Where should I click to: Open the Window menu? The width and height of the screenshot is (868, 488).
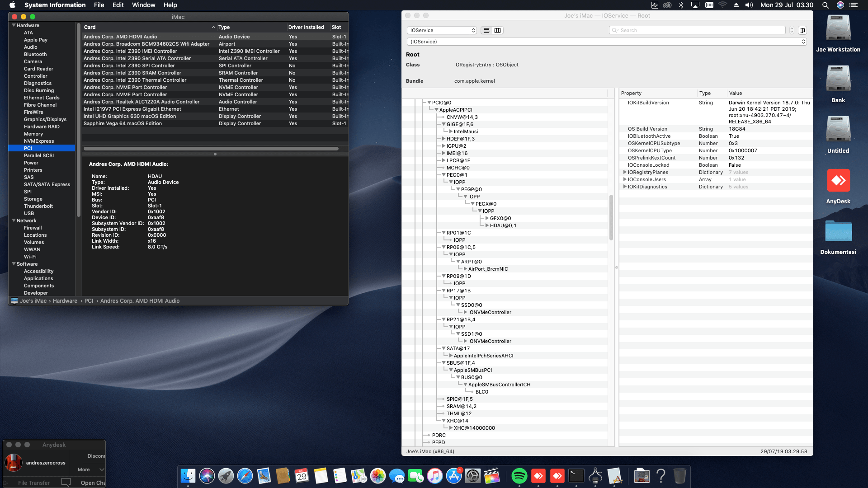pos(143,5)
